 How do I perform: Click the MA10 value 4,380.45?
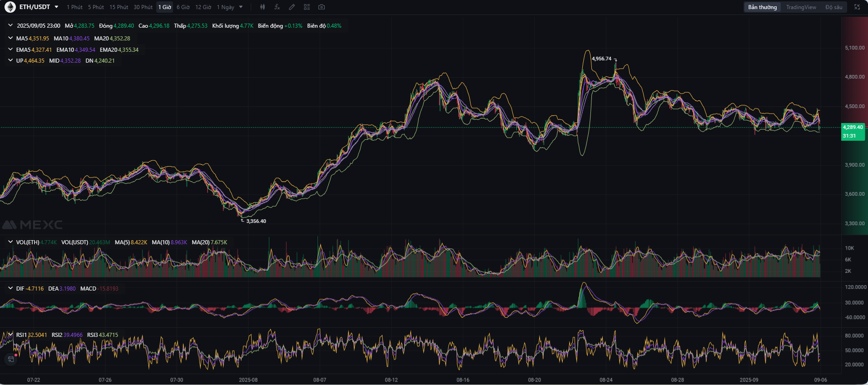[79, 39]
